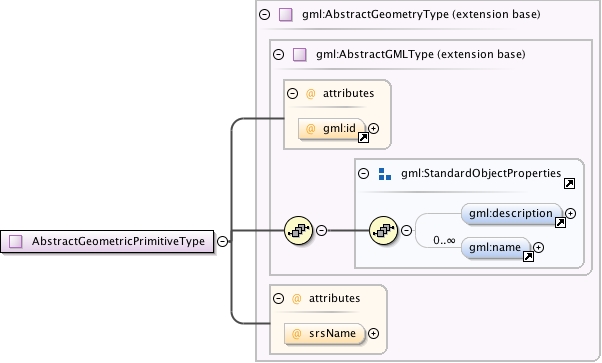Select the gml:description element node
This screenshot has width=602, height=363.
pyautogui.click(x=512, y=214)
